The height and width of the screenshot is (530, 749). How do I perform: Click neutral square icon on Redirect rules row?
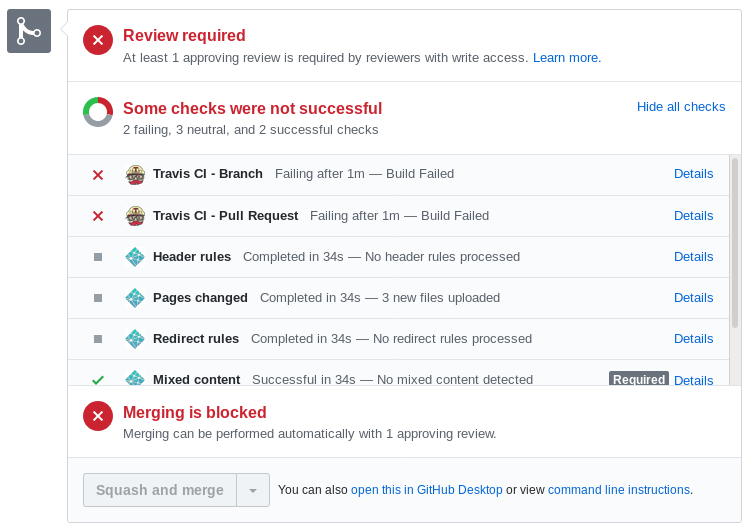[98, 339]
